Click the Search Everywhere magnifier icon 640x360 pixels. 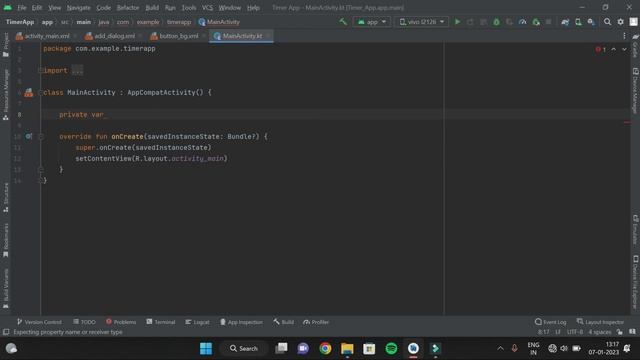click(607, 22)
